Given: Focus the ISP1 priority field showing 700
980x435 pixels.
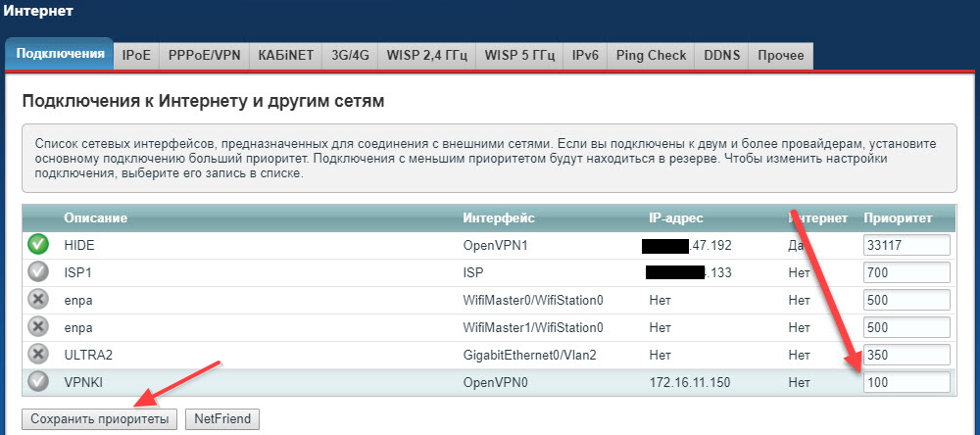Looking at the screenshot, I should [x=906, y=272].
